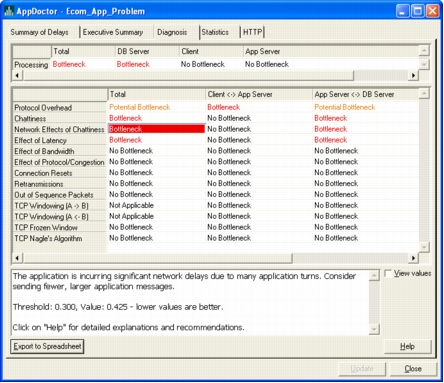Open the Statistics tab
Image resolution: width=444 pixels, height=383 pixels.
tap(215, 32)
